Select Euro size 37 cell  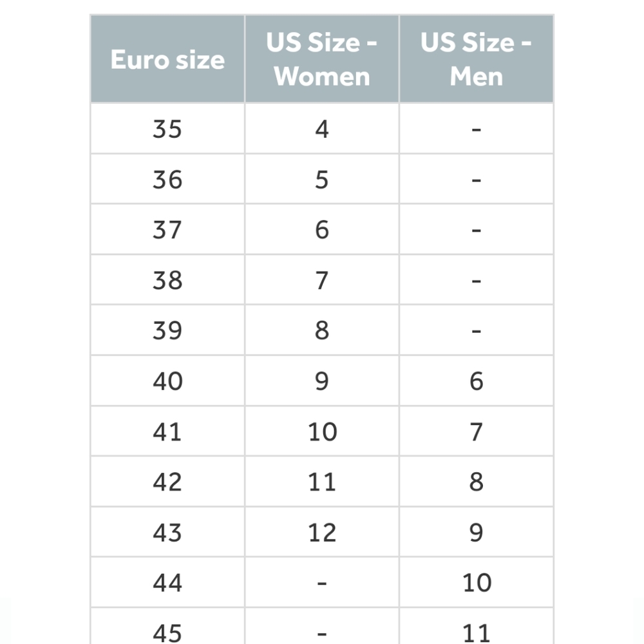tap(167, 229)
